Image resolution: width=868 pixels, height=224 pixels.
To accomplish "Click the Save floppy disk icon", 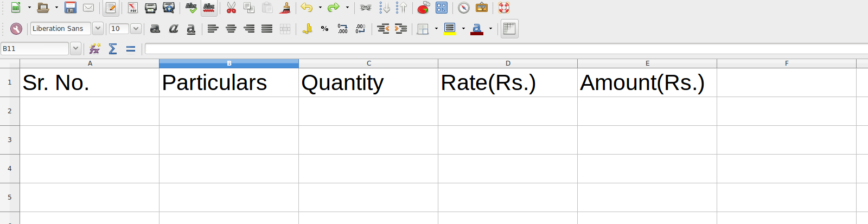I will pos(71,8).
